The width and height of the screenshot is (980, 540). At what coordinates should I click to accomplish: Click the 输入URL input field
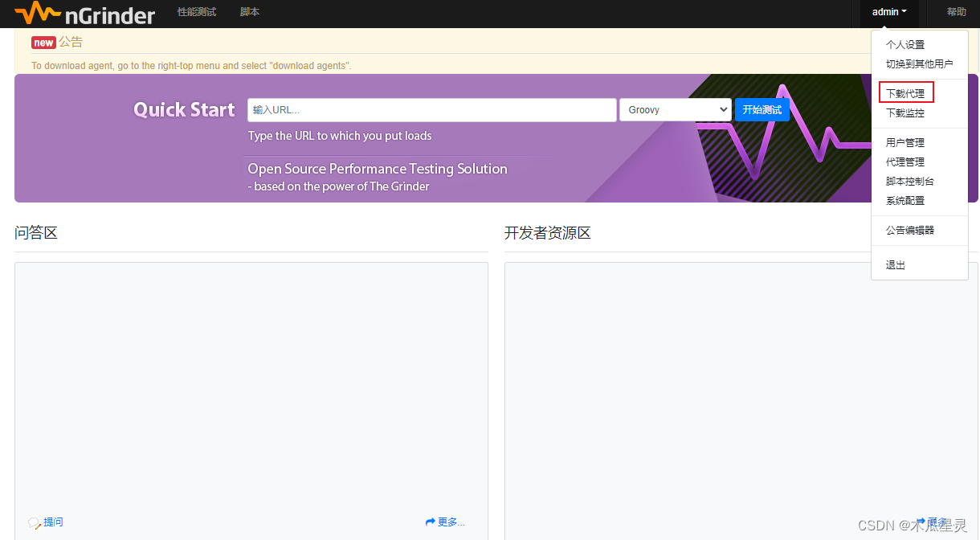[x=431, y=109]
